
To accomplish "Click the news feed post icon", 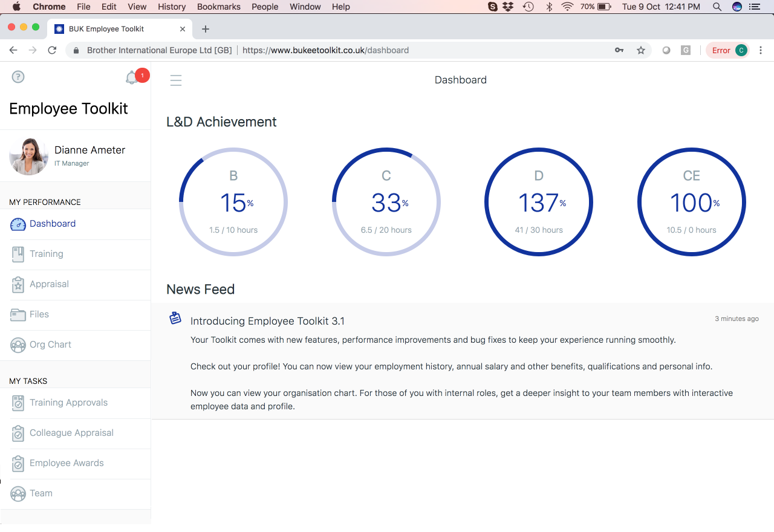I will click(175, 318).
